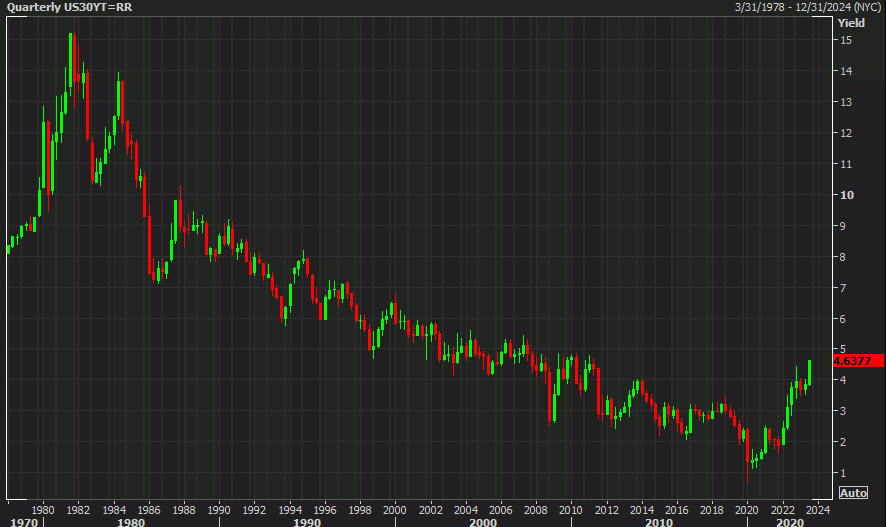Click the 15 yield axis value
Viewport: 886px width, 527px height.
pos(846,40)
